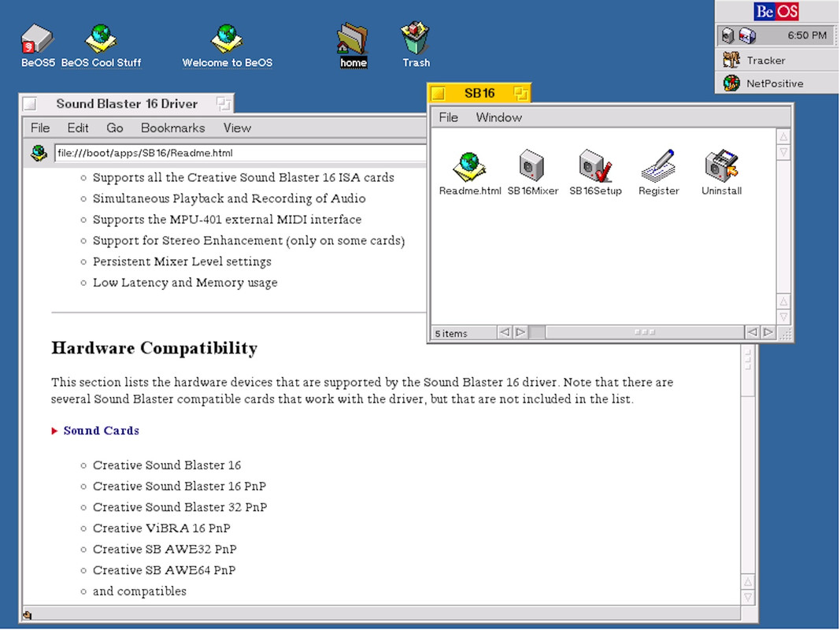The width and height of the screenshot is (840, 630).
Task: Click 'Creative Sound Blaster 32 PnP' list item
Action: [x=180, y=507]
